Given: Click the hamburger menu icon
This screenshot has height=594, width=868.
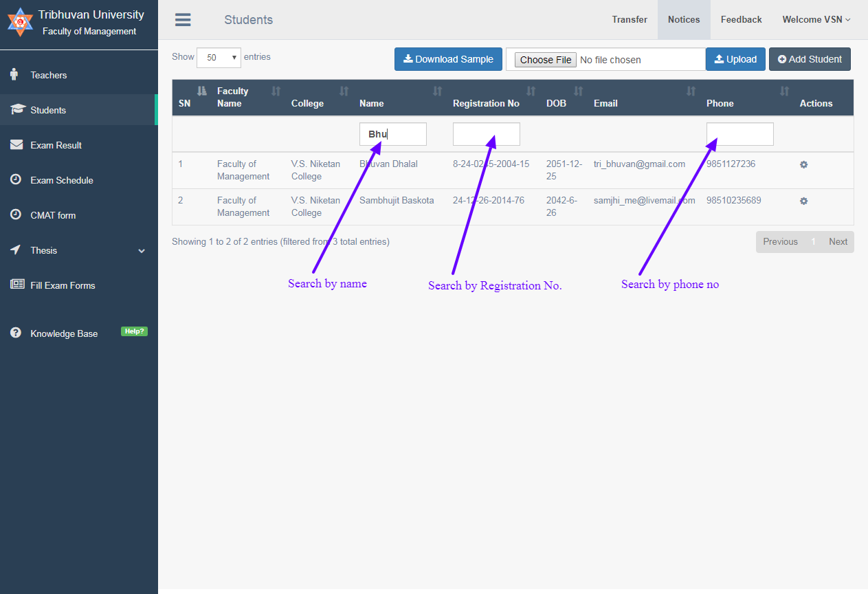Looking at the screenshot, I should click(183, 20).
